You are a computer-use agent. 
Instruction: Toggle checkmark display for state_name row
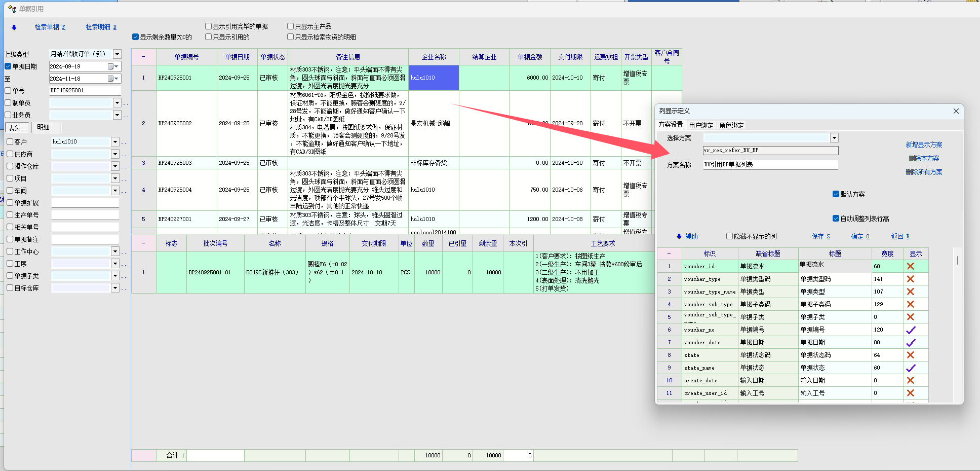[x=910, y=368]
